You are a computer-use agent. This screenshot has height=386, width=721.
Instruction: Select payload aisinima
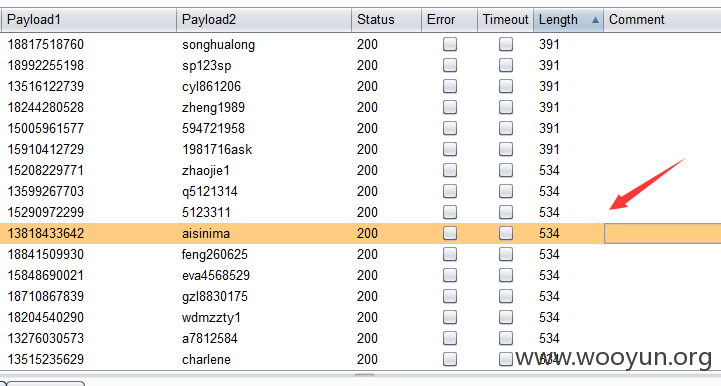point(206,233)
